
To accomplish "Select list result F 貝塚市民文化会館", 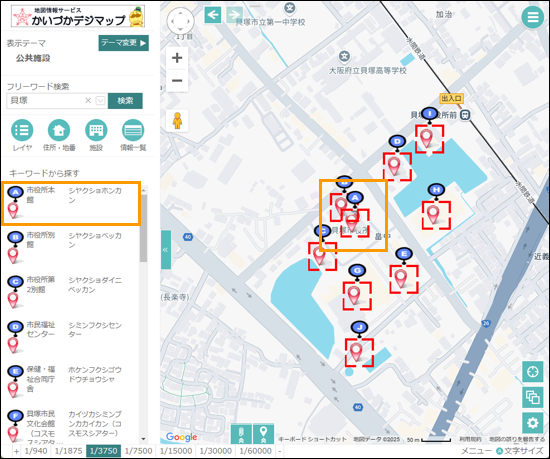I will tap(71, 426).
